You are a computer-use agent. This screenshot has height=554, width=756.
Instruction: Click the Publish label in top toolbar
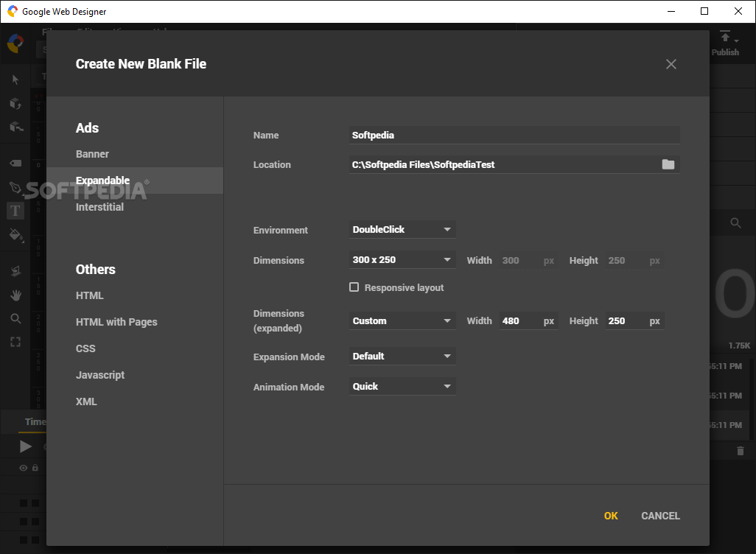(725, 52)
